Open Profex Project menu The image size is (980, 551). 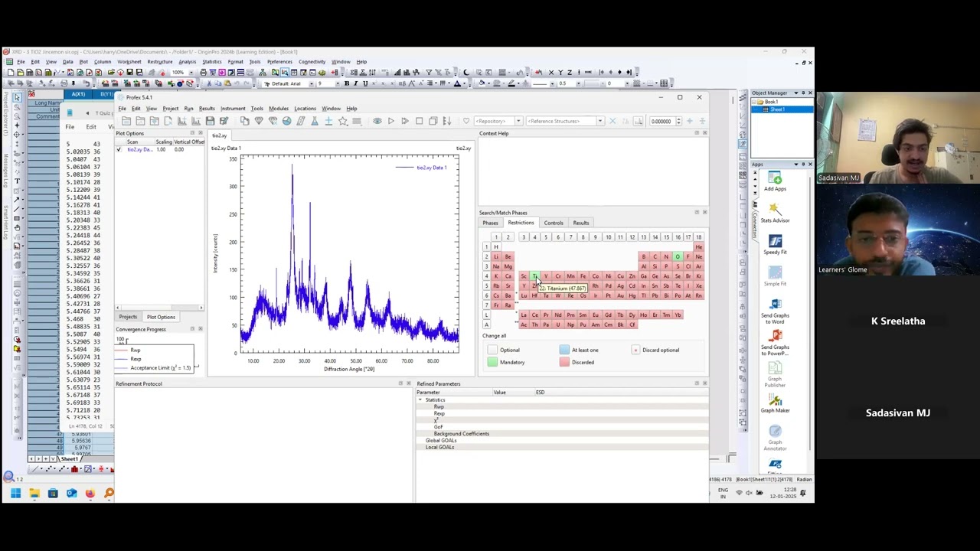click(x=170, y=109)
